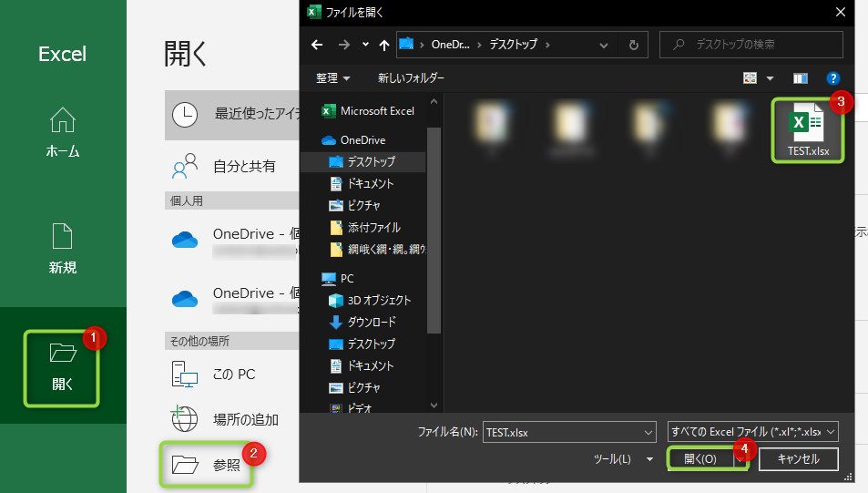Create a new folder with 新しいフォルダー

[411, 78]
